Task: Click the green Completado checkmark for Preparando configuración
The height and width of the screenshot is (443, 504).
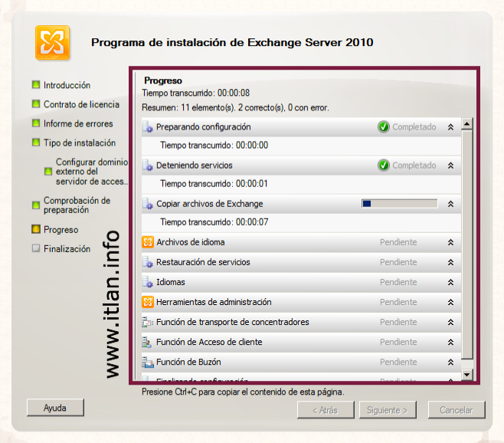Action: (x=384, y=127)
